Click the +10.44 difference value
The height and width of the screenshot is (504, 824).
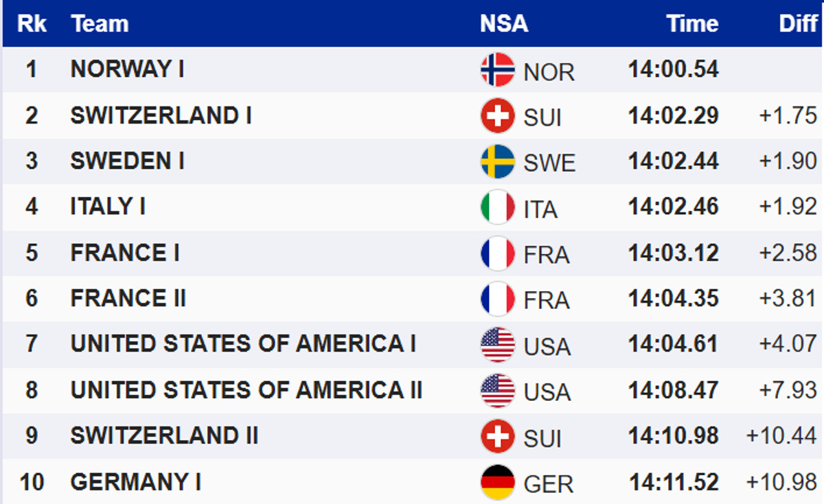[781, 436]
